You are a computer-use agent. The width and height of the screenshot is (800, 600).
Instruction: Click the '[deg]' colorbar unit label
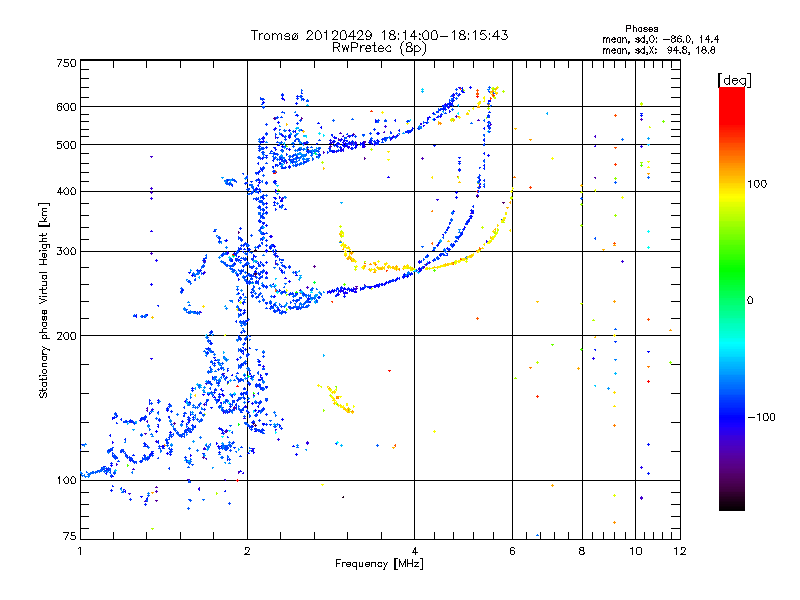tap(734, 80)
